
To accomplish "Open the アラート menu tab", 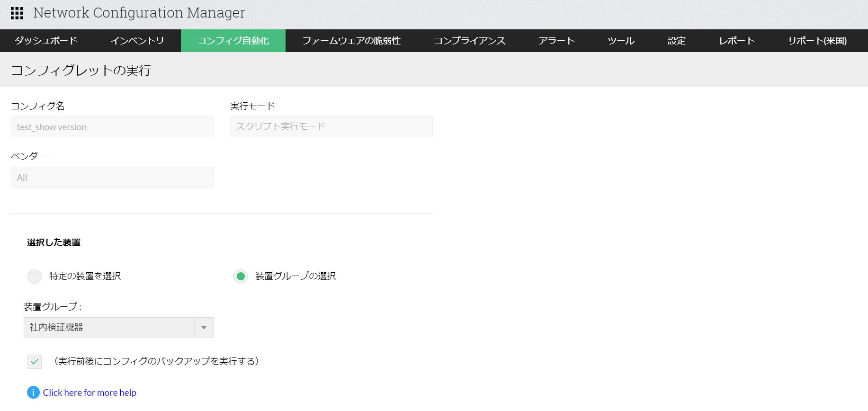I will tap(556, 41).
